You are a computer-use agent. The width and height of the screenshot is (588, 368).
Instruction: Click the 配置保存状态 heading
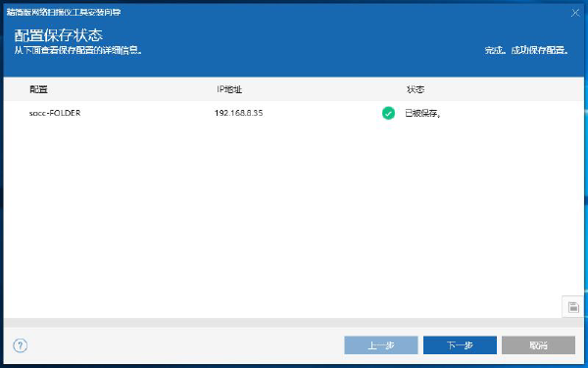59,35
